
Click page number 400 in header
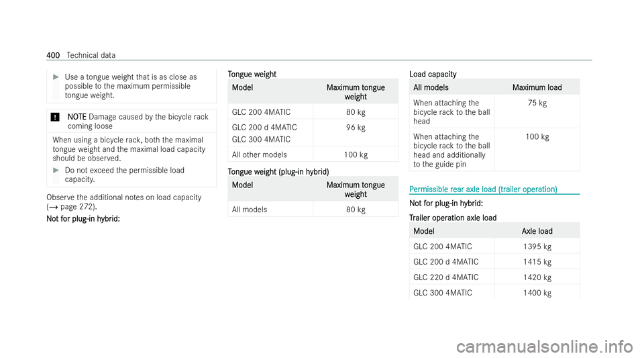[53, 55]
